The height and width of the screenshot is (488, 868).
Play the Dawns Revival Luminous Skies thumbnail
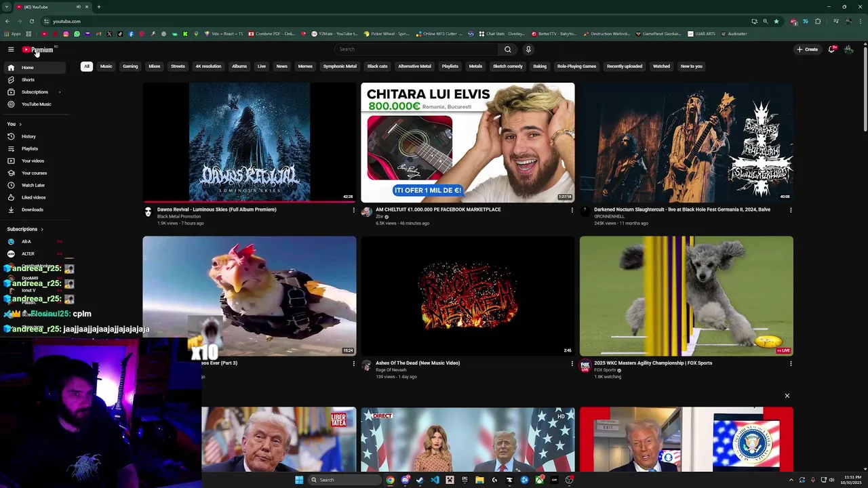[x=249, y=143]
